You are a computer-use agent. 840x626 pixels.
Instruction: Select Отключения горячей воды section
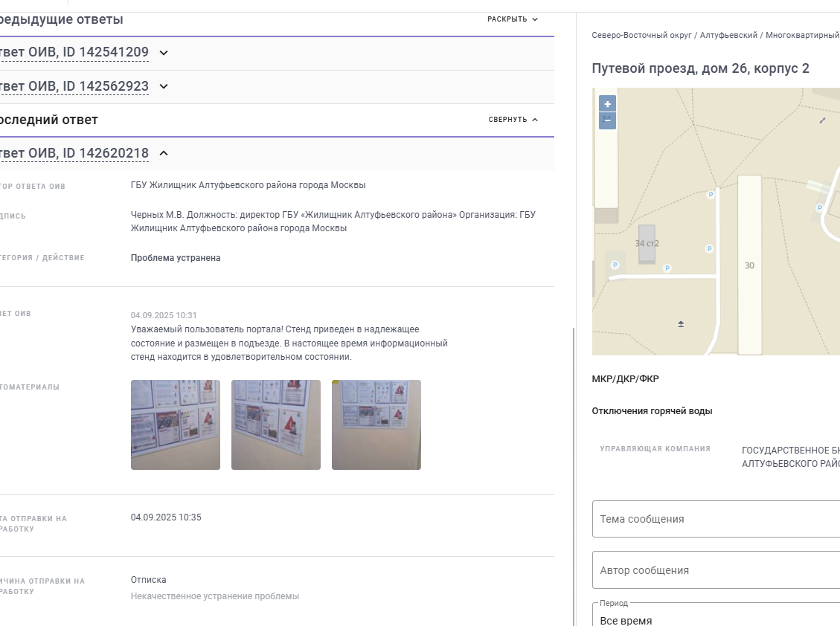(x=652, y=410)
